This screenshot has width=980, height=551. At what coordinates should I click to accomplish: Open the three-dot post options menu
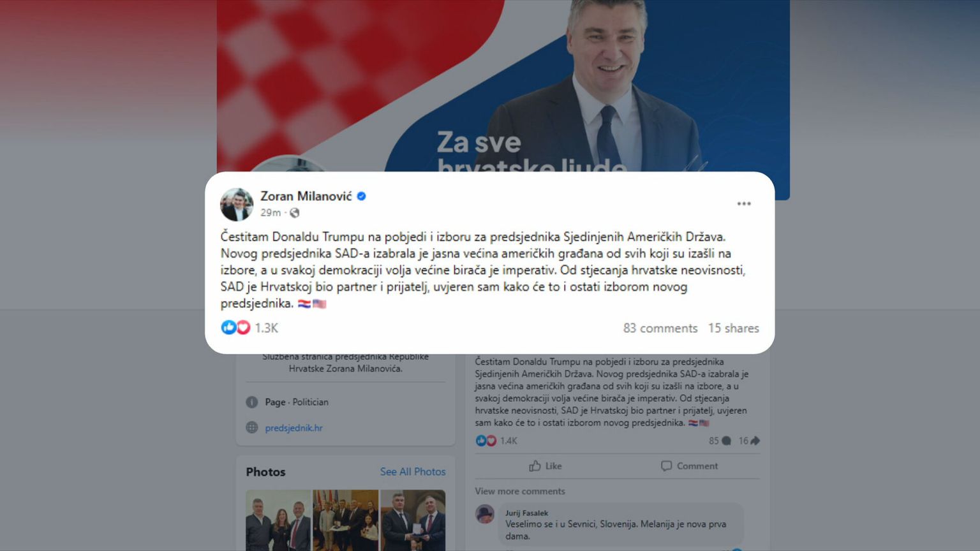pos(744,203)
